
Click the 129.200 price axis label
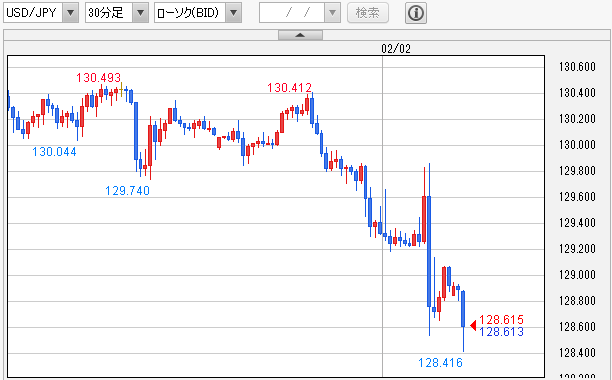click(x=577, y=249)
